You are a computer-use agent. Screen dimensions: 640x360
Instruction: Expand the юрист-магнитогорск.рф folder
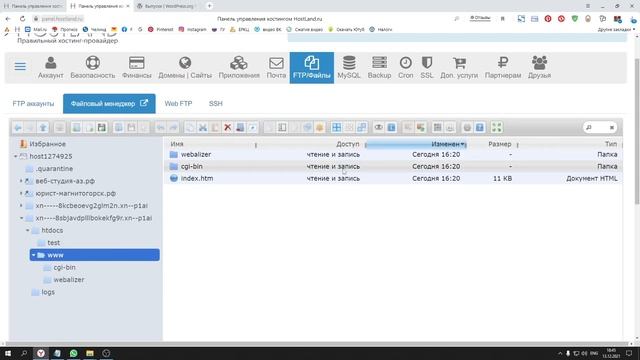(x=21, y=193)
